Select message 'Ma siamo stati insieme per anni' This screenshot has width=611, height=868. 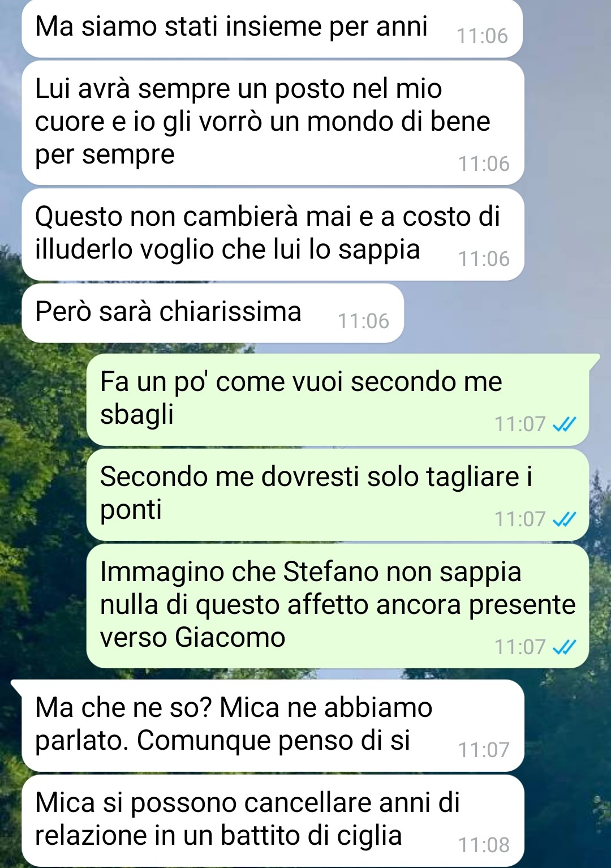(272, 28)
